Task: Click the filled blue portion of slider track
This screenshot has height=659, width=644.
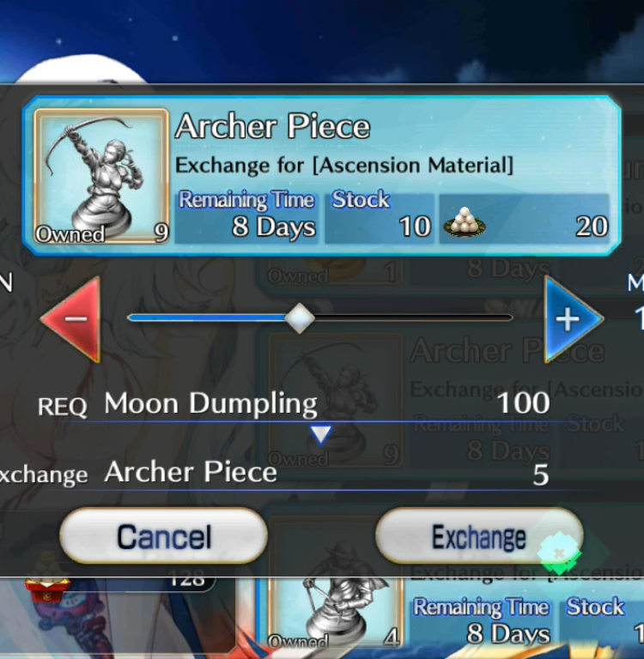Action: [x=206, y=317]
